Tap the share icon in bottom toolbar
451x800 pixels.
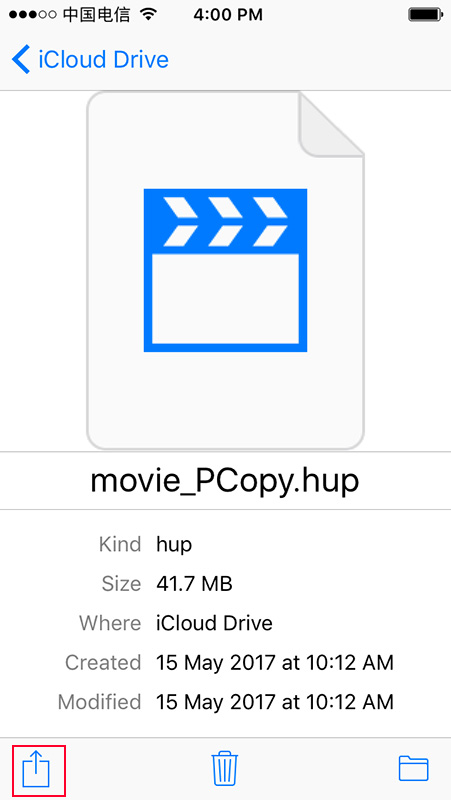[36, 769]
